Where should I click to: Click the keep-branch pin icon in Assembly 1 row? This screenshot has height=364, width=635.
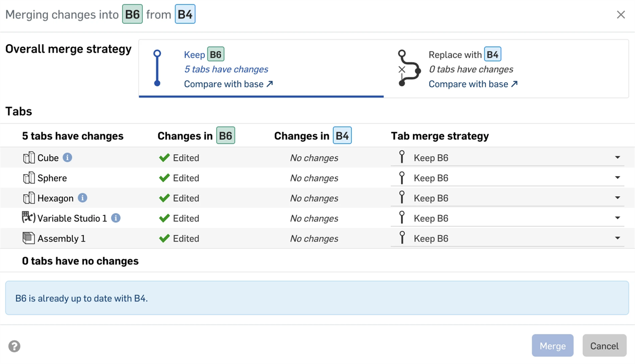[402, 237]
